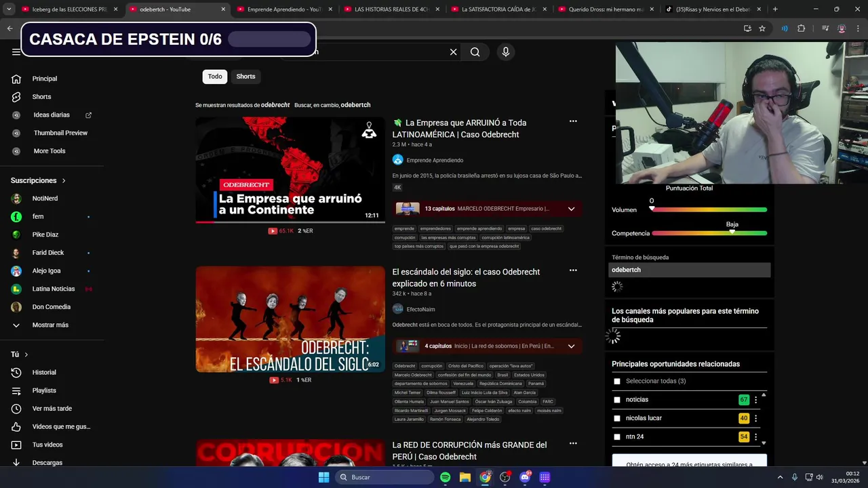
Task: Open the browser tab list dropdown arrow
Action: tap(9, 9)
